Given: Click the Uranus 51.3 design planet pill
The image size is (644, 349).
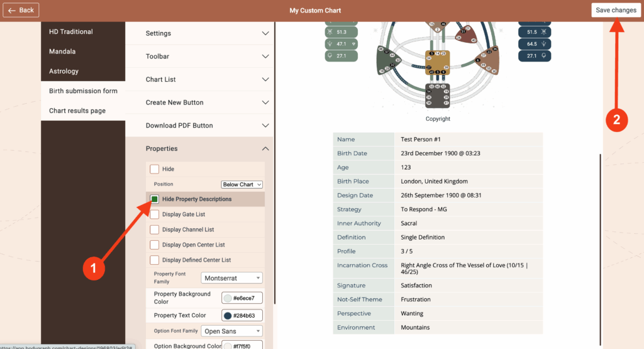Looking at the screenshot, I should [341, 31].
